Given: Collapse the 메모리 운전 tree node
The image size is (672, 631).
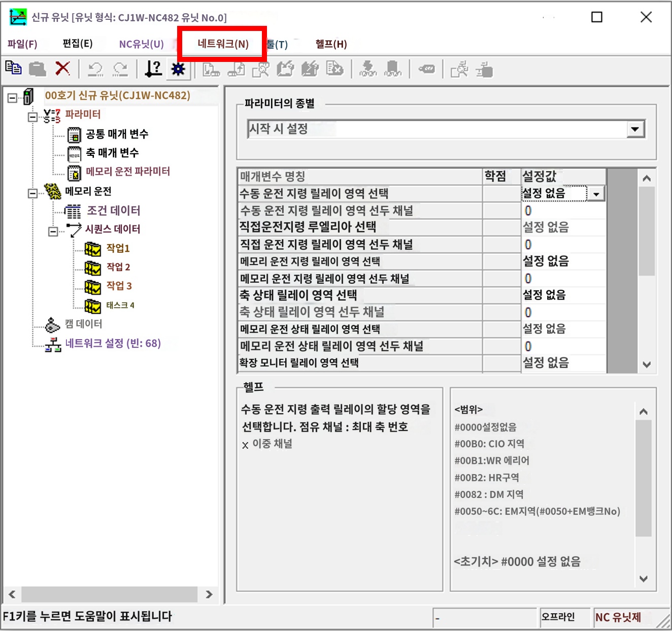Looking at the screenshot, I should tap(32, 193).
